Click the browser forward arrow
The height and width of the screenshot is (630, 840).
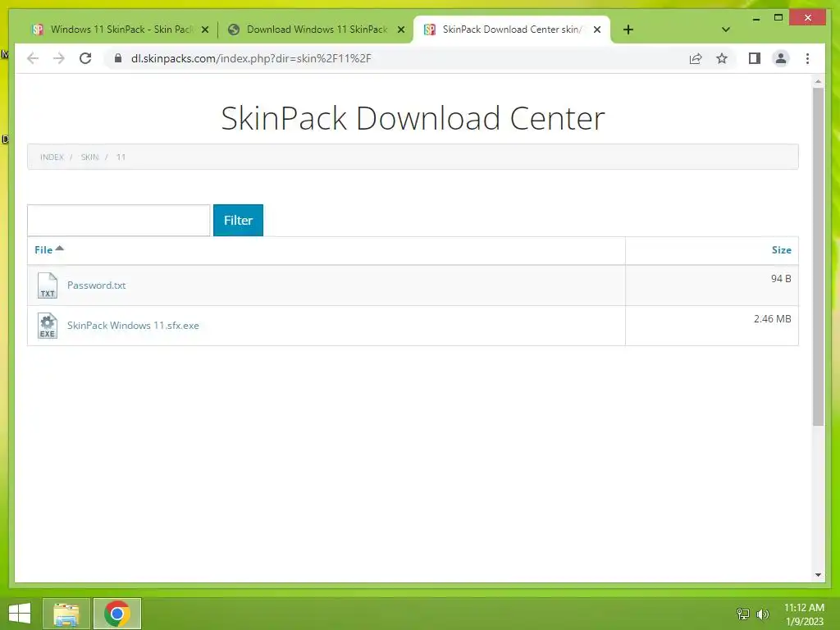tap(59, 58)
